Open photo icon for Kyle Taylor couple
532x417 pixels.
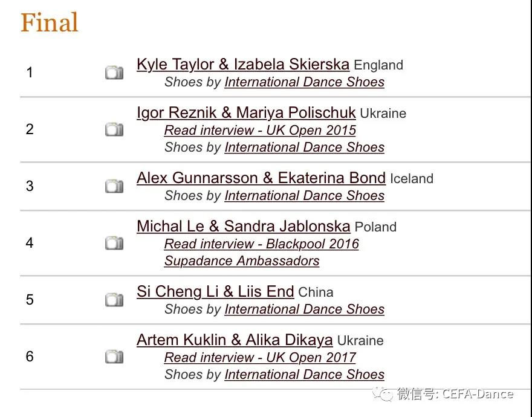coord(114,73)
